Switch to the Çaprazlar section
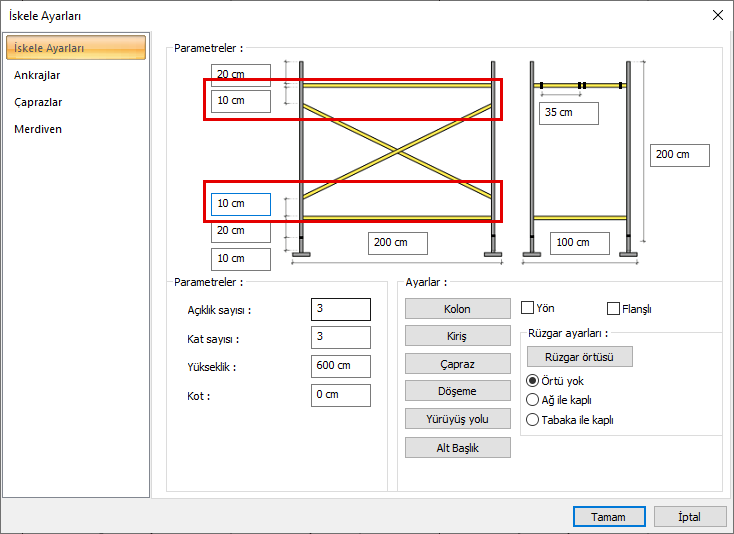The height and width of the screenshot is (534, 734). click(38, 102)
